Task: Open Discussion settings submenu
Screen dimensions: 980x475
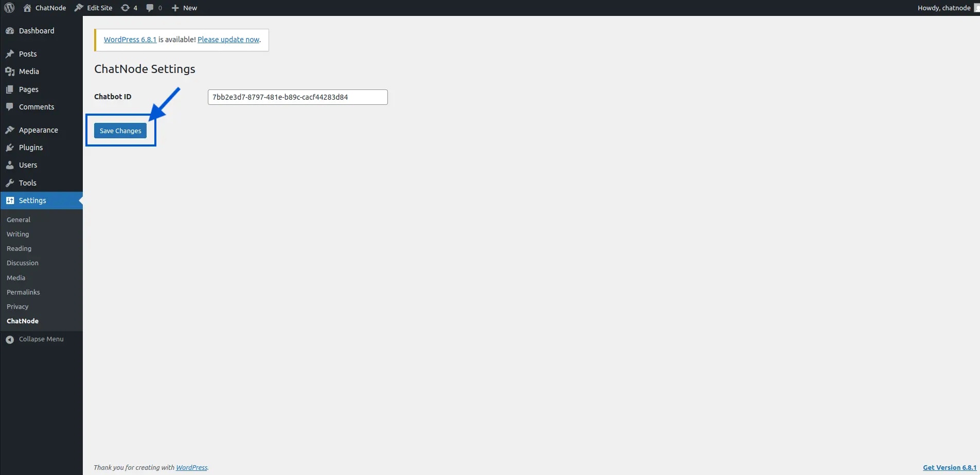Action: (x=23, y=263)
